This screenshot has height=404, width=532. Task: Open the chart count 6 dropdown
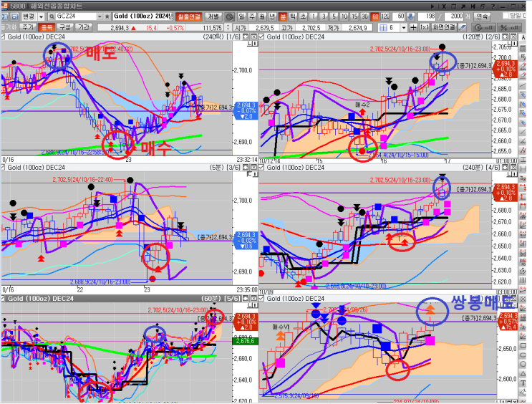(x=404, y=27)
